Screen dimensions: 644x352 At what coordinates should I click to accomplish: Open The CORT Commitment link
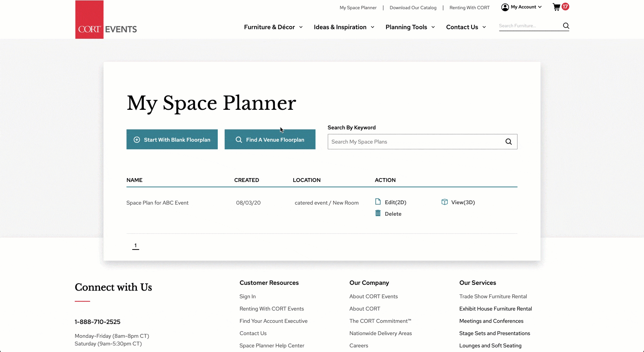(380, 321)
